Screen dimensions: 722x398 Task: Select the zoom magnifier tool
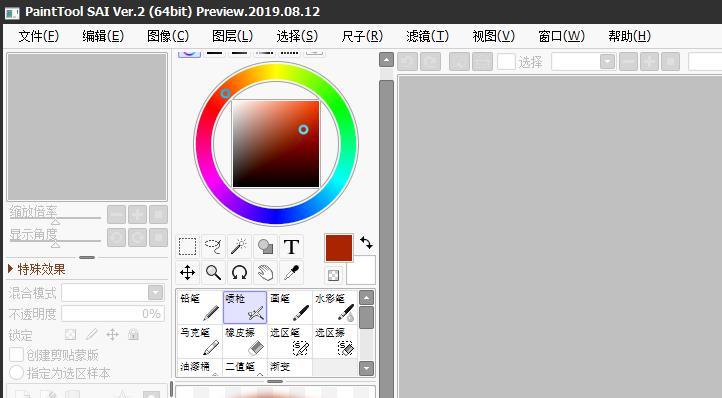pyautogui.click(x=213, y=273)
